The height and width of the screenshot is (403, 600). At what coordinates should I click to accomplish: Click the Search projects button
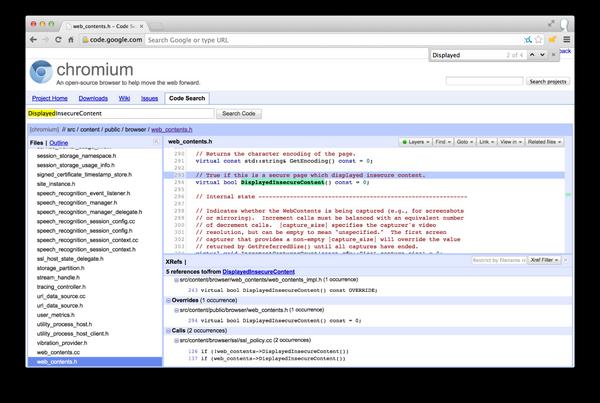click(x=548, y=82)
